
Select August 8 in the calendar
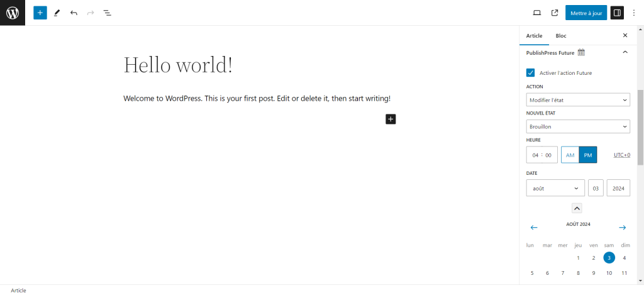point(579,273)
